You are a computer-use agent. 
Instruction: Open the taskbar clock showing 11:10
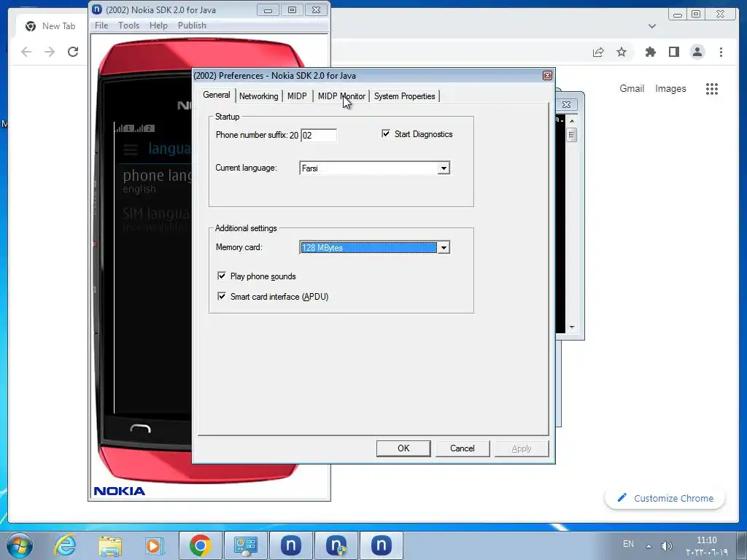[x=706, y=545]
